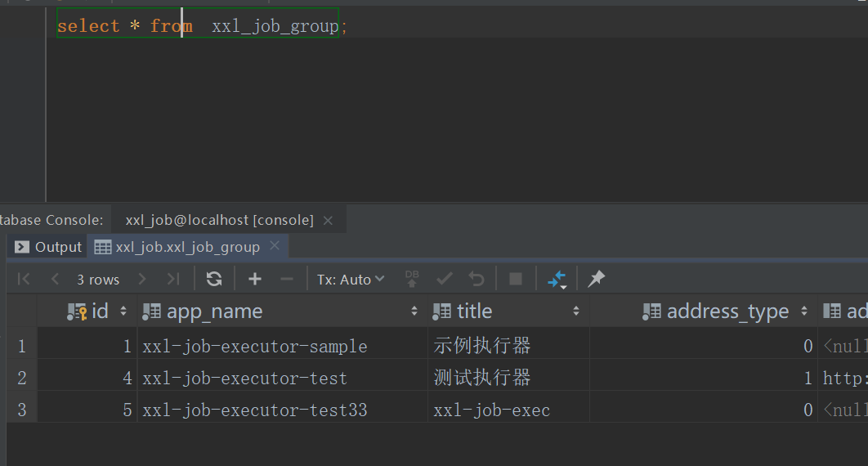868x466 pixels.
Task: Close the xxl_job@localhost console tab
Action: [x=328, y=220]
